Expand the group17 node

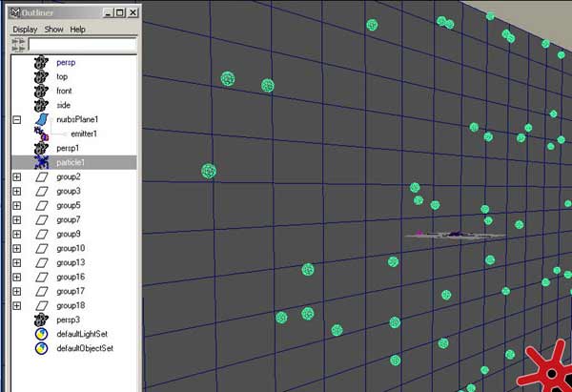(x=17, y=291)
